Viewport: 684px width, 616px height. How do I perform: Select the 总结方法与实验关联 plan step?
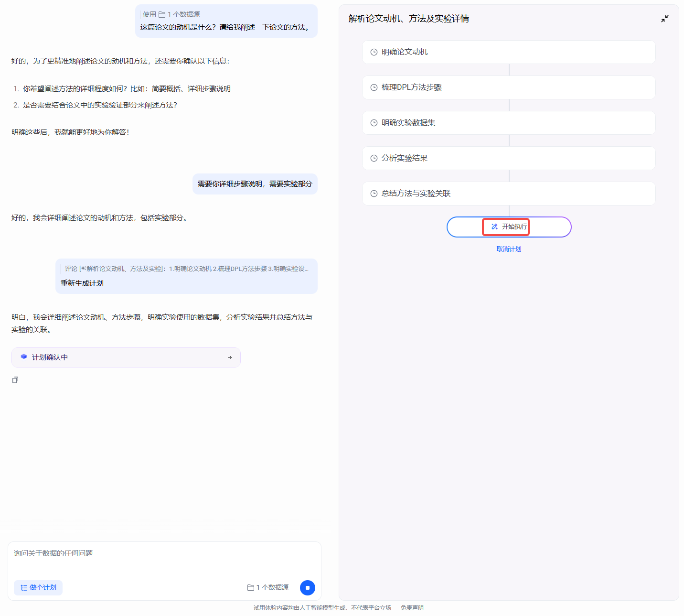tap(509, 194)
